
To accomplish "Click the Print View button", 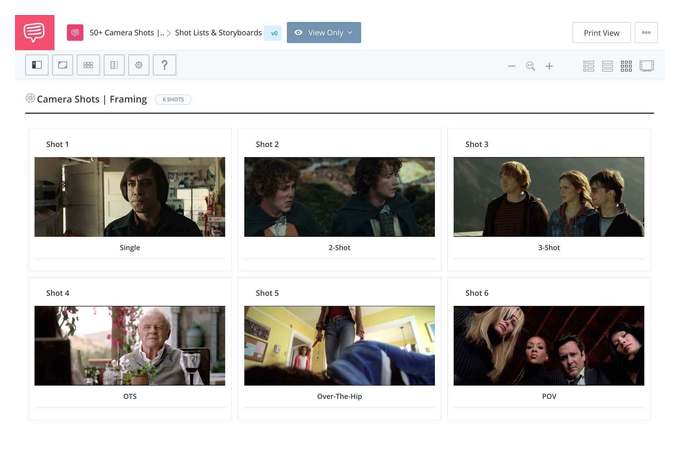I will [602, 33].
